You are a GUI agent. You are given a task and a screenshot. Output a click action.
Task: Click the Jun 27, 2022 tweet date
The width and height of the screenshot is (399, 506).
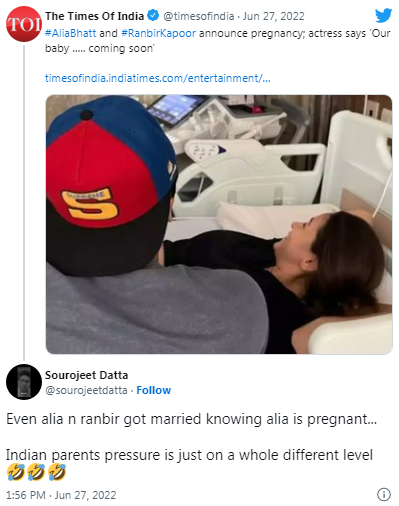[273, 16]
